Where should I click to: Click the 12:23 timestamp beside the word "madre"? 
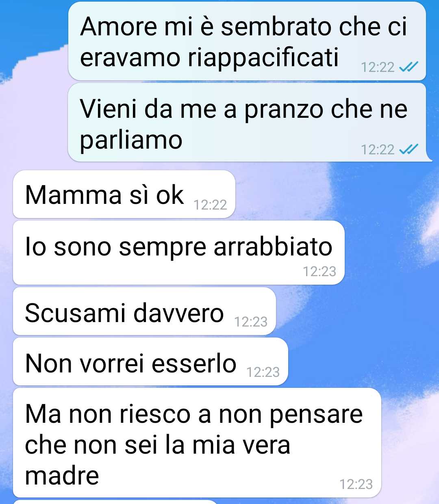point(356,484)
